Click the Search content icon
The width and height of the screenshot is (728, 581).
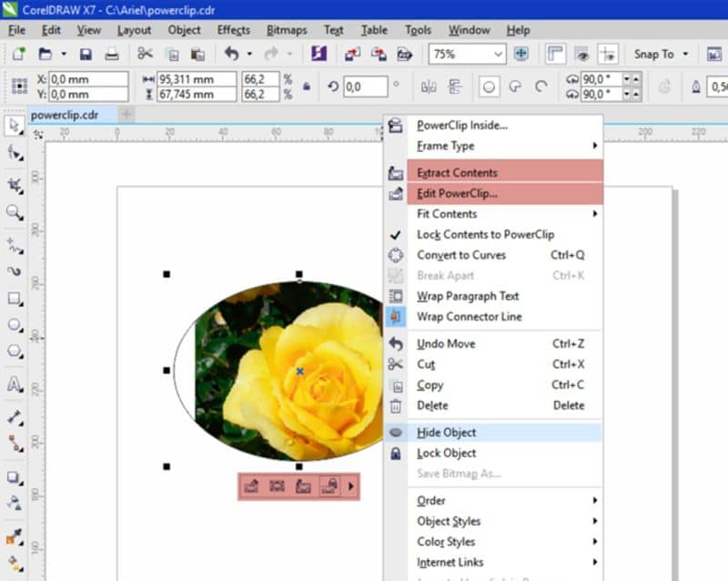pos(318,54)
